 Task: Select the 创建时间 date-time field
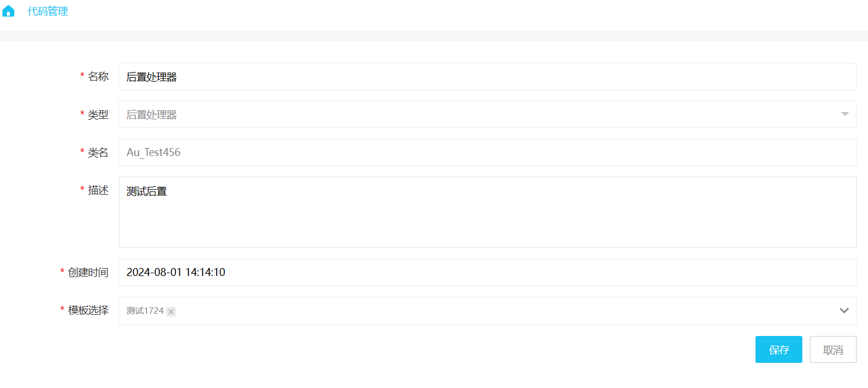(x=487, y=273)
